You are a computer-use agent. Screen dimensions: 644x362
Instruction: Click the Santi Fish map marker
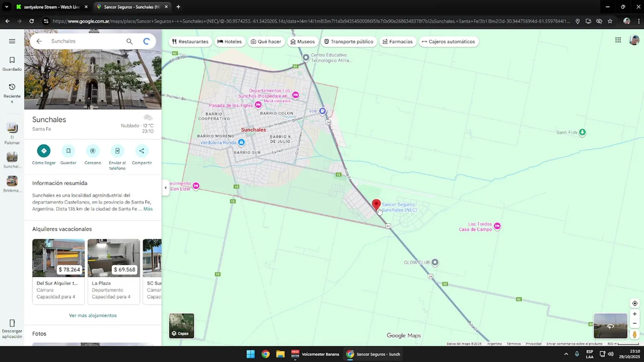[x=582, y=132]
